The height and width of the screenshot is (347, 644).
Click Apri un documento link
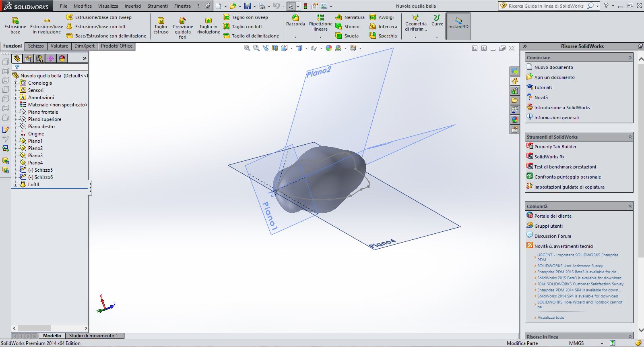click(x=554, y=77)
